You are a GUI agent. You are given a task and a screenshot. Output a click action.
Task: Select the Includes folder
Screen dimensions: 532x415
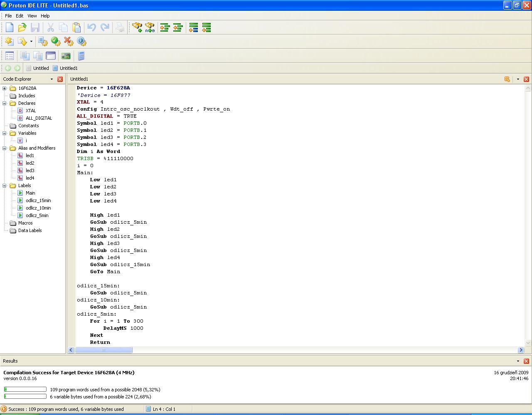point(27,96)
